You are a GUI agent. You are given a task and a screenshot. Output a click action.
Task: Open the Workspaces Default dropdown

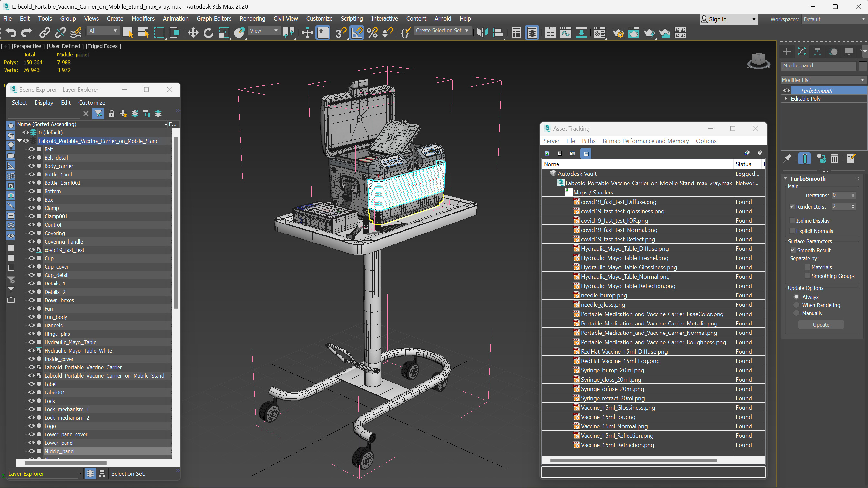[x=834, y=20]
